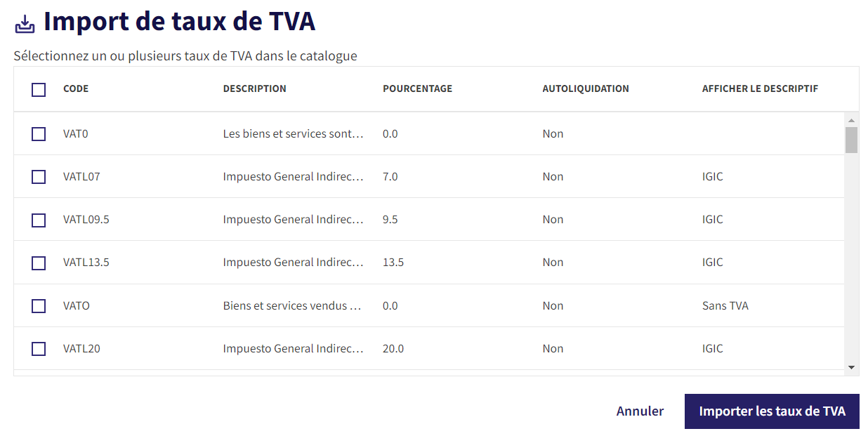Click the Sans TVA cell in VATO row
Screen dimensions: 868x443
click(x=725, y=306)
